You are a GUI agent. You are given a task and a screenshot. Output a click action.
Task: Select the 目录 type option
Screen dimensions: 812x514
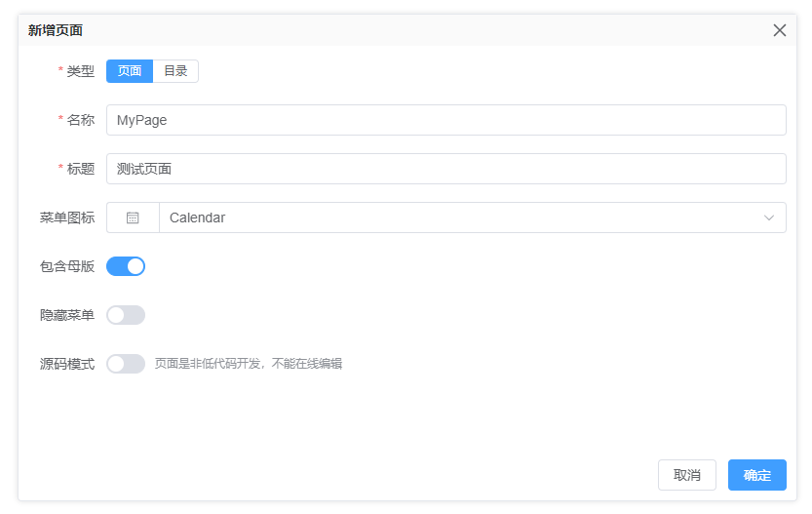tap(175, 71)
